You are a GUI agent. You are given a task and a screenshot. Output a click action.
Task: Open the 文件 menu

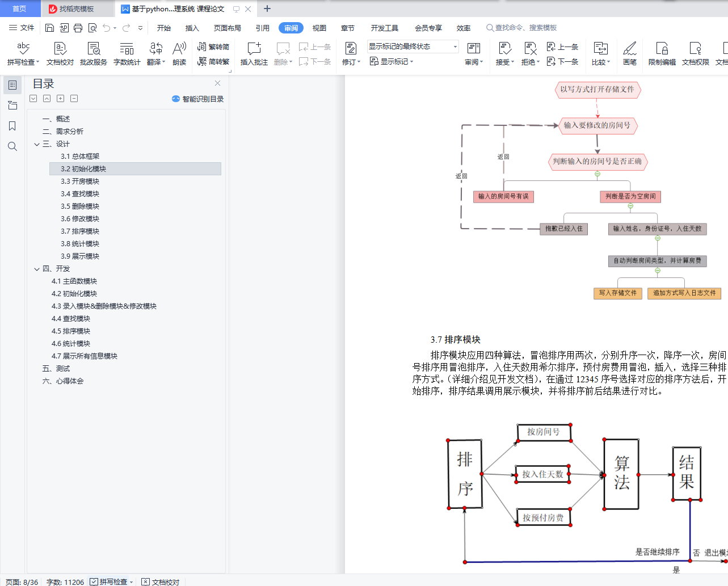[x=22, y=28]
